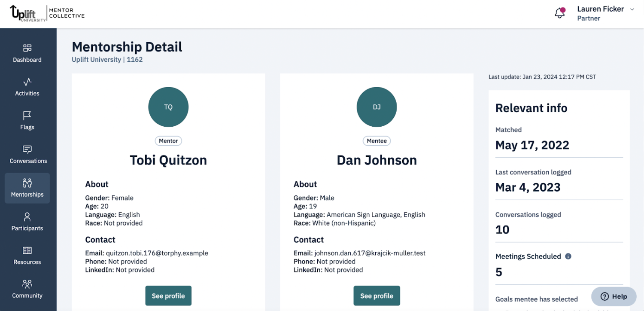This screenshot has height=311, width=644.
Task: Expand the Lauren Ficker account dropdown
Action: (x=632, y=9)
